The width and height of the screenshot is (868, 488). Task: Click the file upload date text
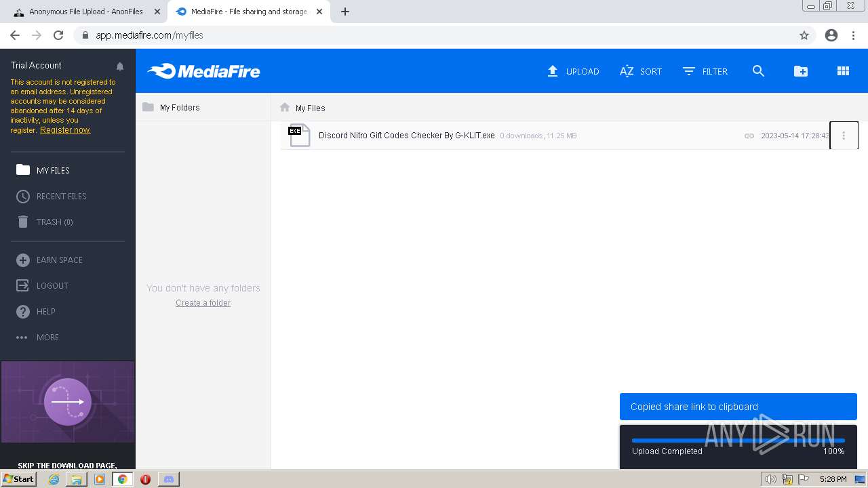click(795, 136)
